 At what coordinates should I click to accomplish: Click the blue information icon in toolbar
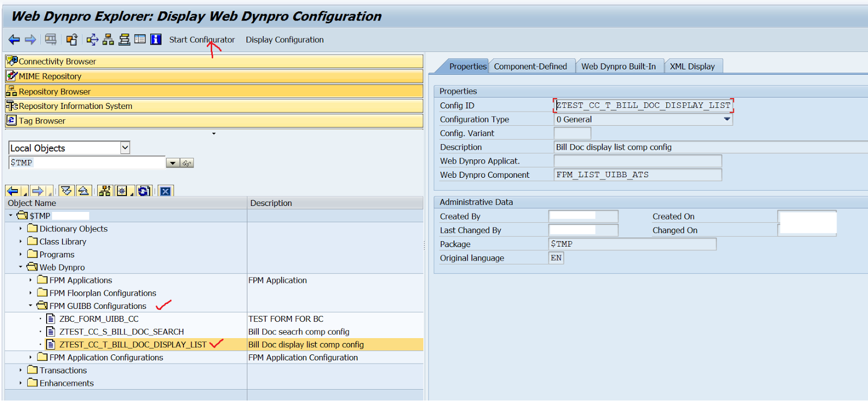point(156,39)
